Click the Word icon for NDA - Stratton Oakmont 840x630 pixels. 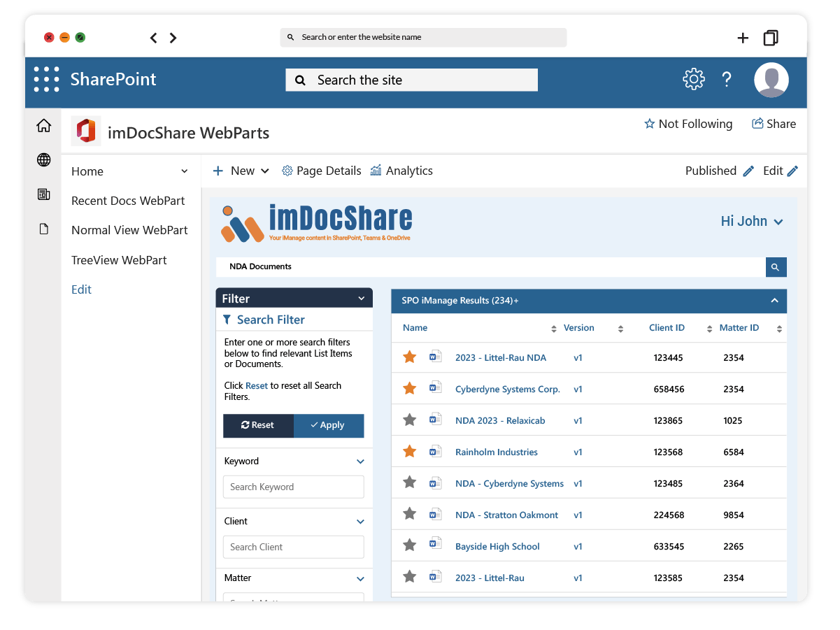[x=435, y=514]
